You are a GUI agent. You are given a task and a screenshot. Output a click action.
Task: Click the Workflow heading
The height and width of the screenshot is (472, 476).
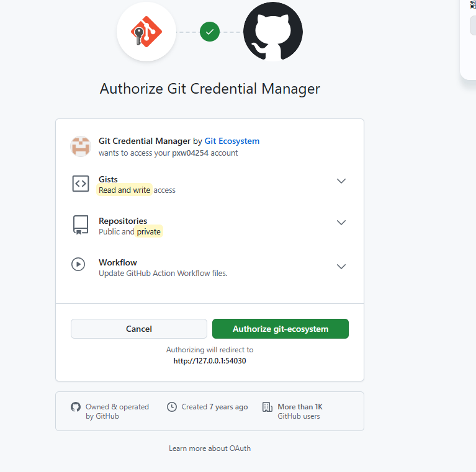[x=118, y=262]
